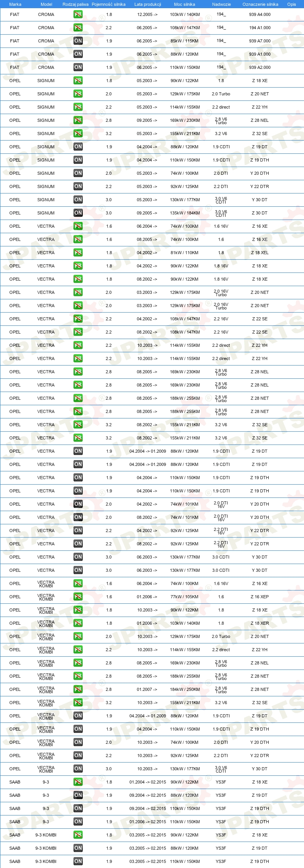Image resolution: width=304 pixels, height=868 pixels.
Task: Click diesel icon in SAAB 9-3 01.2006 row
Action: [78, 822]
